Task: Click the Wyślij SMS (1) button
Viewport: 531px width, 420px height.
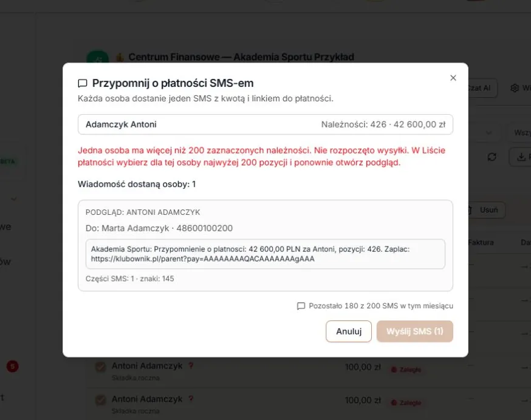Action: tap(414, 331)
